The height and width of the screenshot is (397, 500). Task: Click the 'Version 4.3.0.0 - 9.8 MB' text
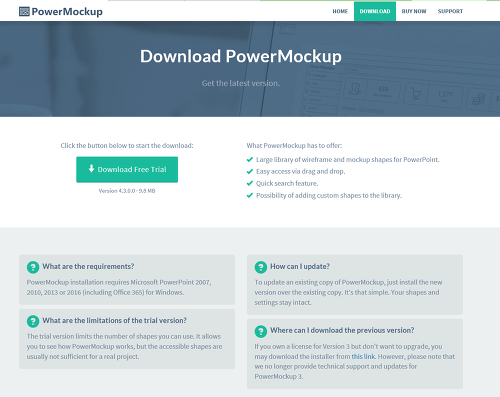pyautogui.click(x=127, y=191)
